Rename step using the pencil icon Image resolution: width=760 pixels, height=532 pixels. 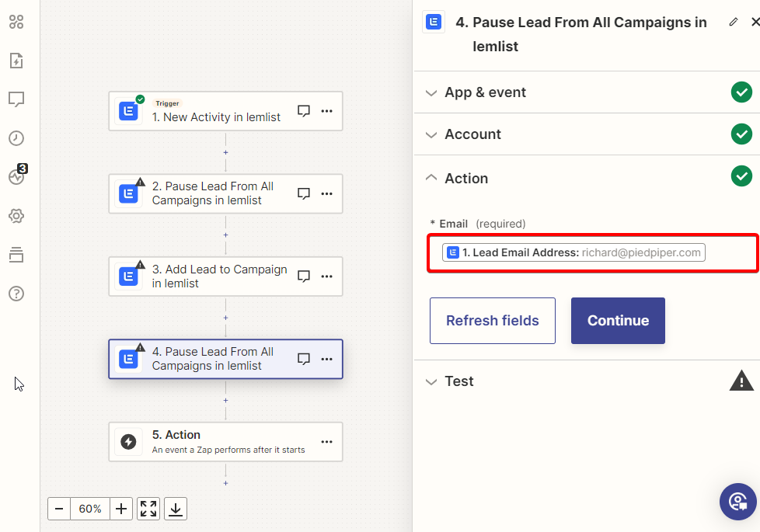734,22
